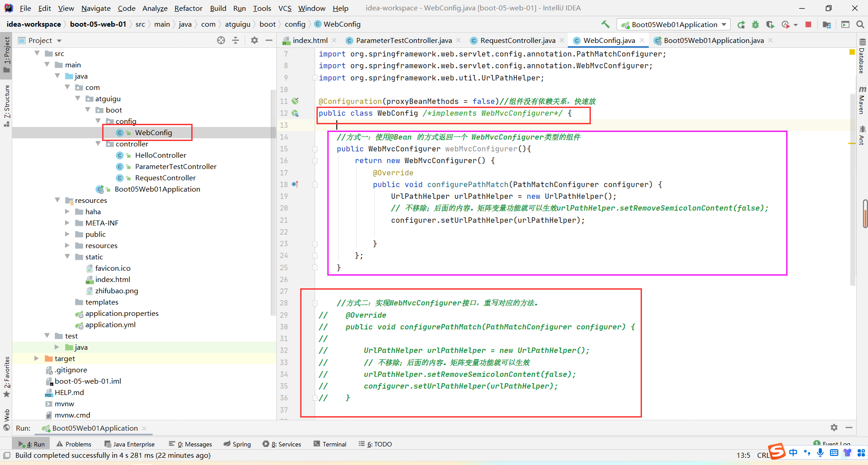Switch to RequestController.java tab
This screenshot has height=465, width=868.
point(517,41)
